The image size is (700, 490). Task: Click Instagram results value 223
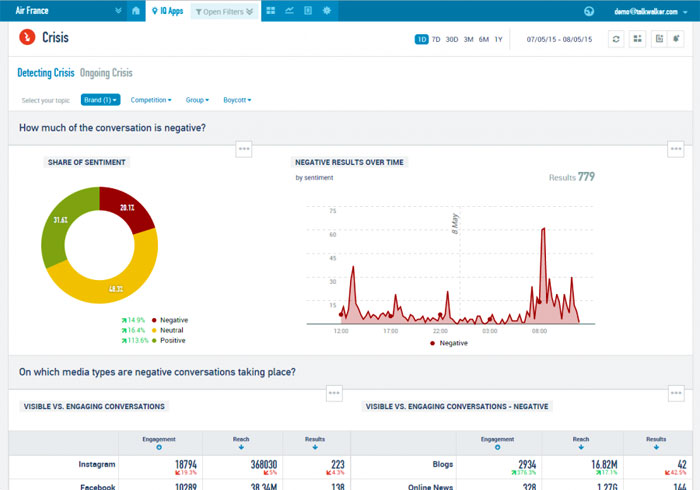[338, 465]
